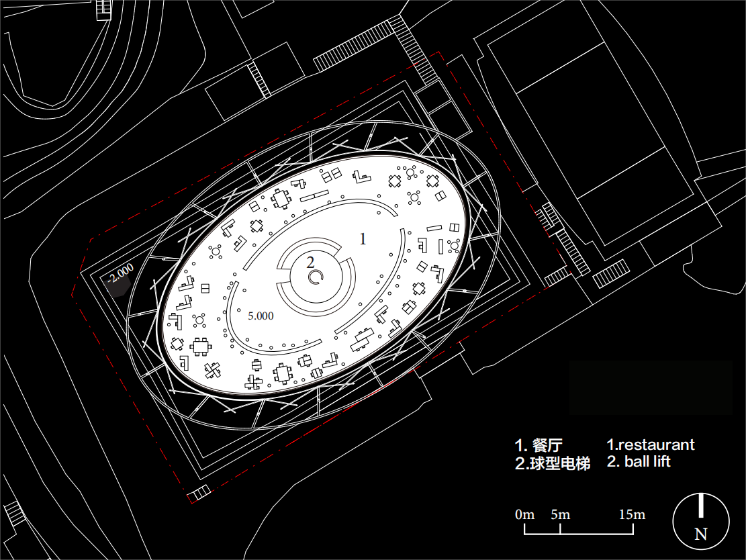Click the '5.000' elevation marker
This screenshot has height=560, width=746.
pyautogui.click(x=261, y=316)
